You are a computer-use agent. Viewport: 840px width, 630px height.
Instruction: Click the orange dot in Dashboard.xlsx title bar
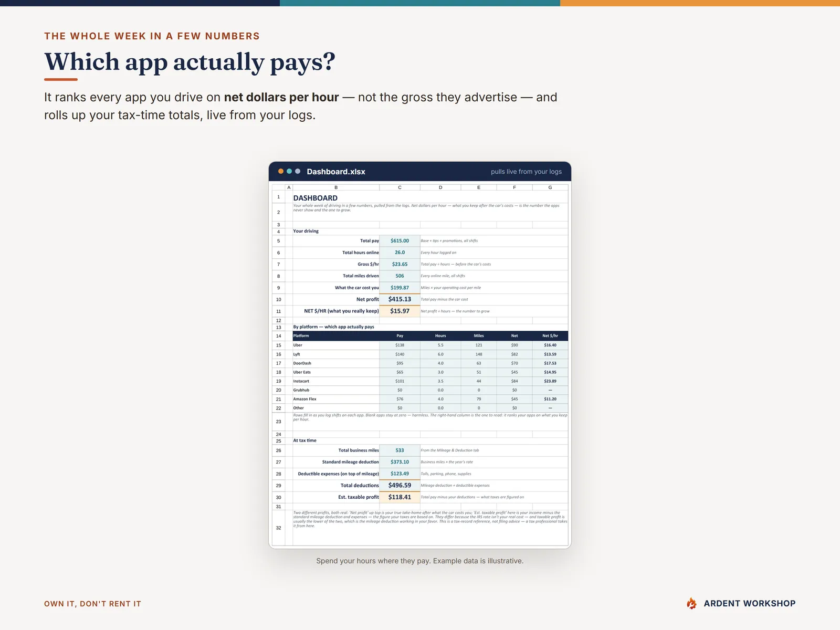(x=281, y=171)
